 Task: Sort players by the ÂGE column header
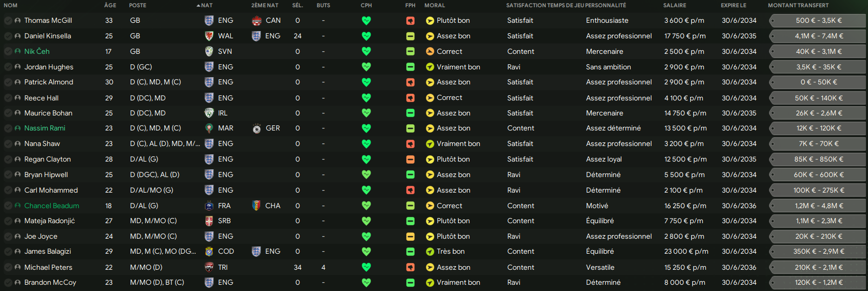coord(110,5)
